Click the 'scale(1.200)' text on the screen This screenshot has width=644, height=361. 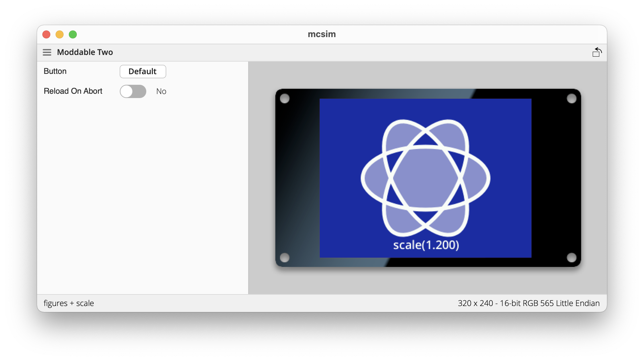[426, 245]
